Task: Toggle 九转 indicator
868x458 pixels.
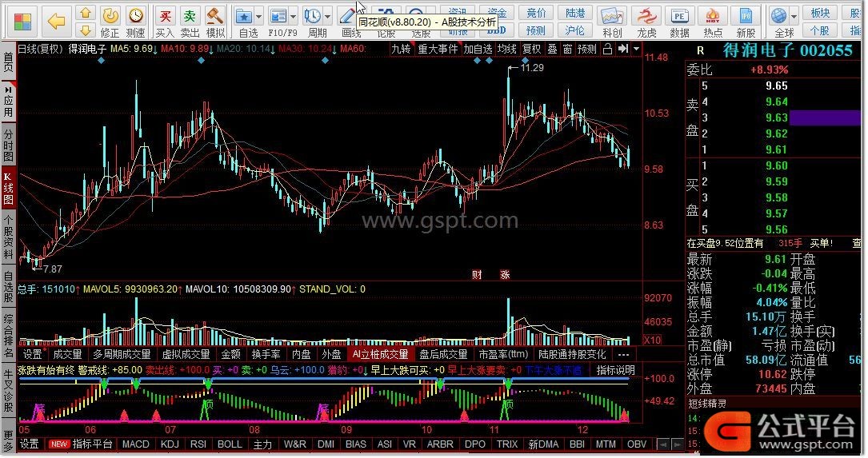Action: click(x=402, y=50)
